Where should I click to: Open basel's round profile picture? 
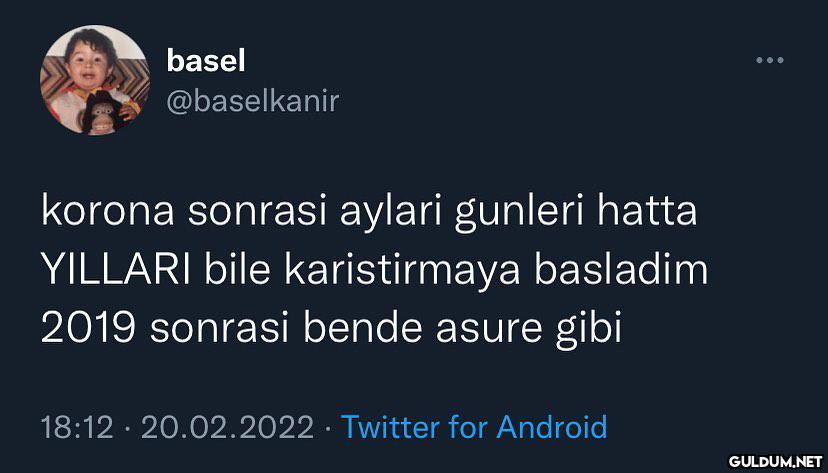(95, 80)
